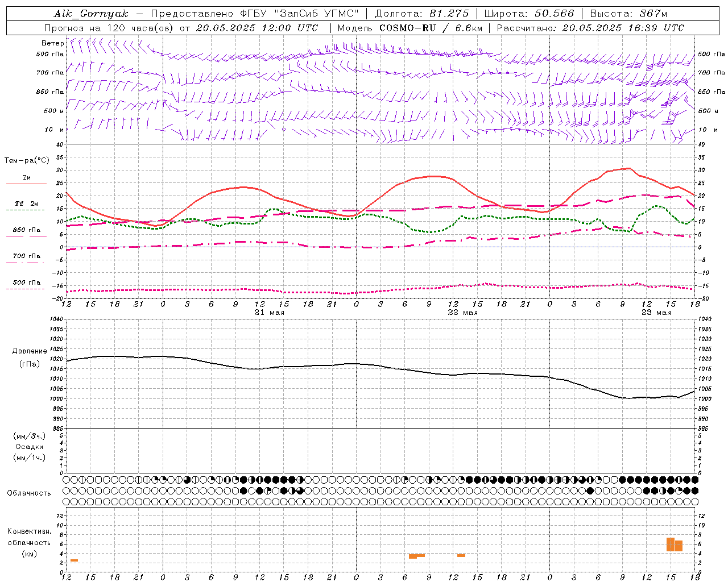Select the 'Прогноз на 120 часа(ов)' forecast header text
This screenshot has width=728, height=582.
point(109,28)
